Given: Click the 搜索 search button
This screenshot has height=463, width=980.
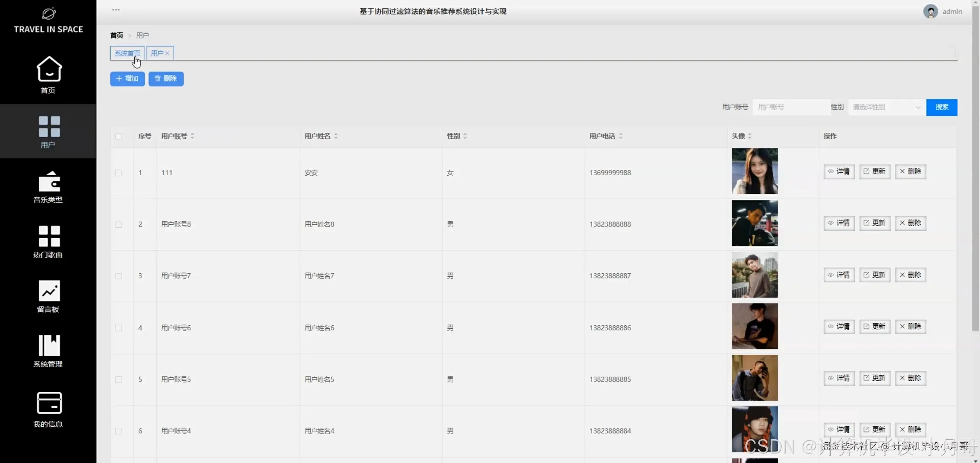Looking at the screenshot, I should click(x=941, y=107).
